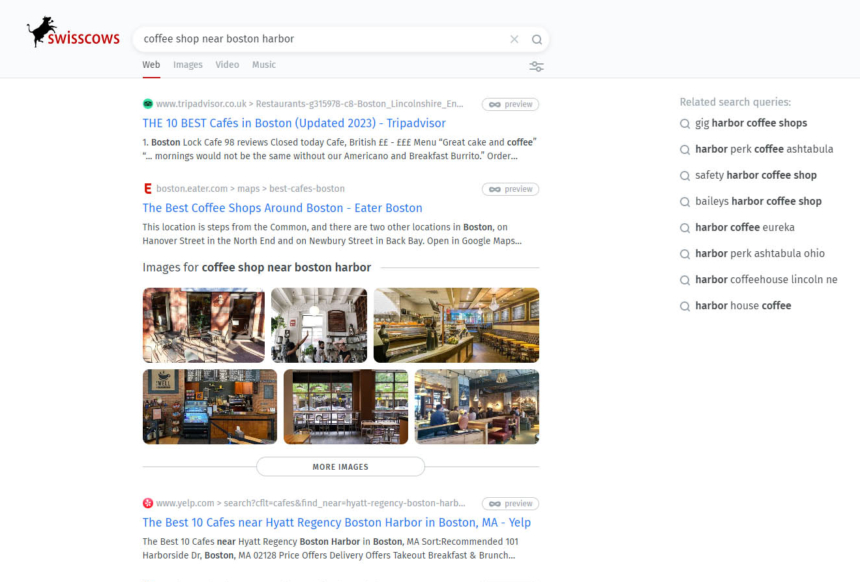Image resolution: width=860 pixels, height=582 pixels.
Task: Expand results with More Images button
Action: (340, 467)
